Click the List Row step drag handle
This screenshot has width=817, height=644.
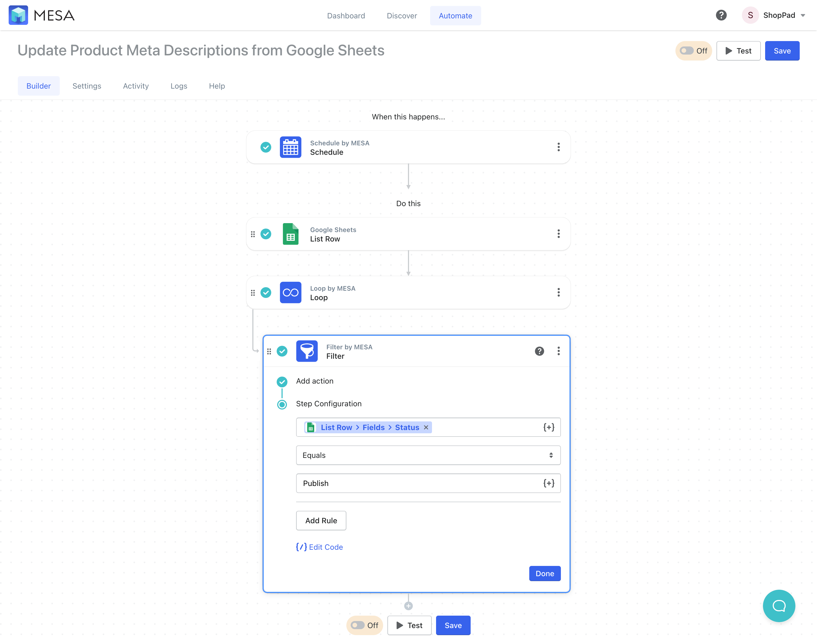pyautogui.click(x=253, y=234)
